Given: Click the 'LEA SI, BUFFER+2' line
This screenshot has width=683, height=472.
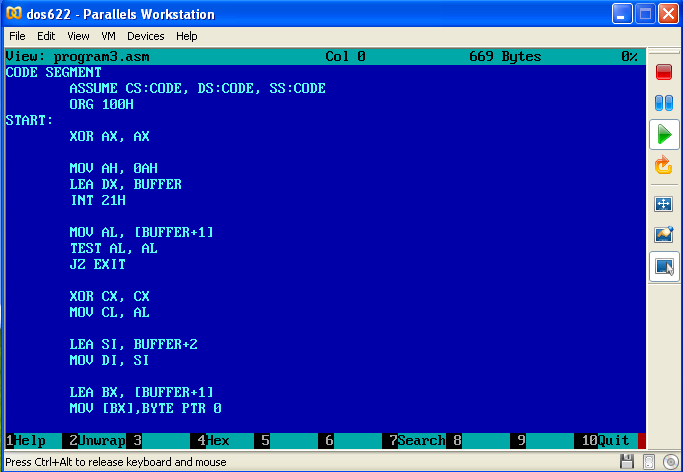Looking at the screenshot, I should click(133, 344).
